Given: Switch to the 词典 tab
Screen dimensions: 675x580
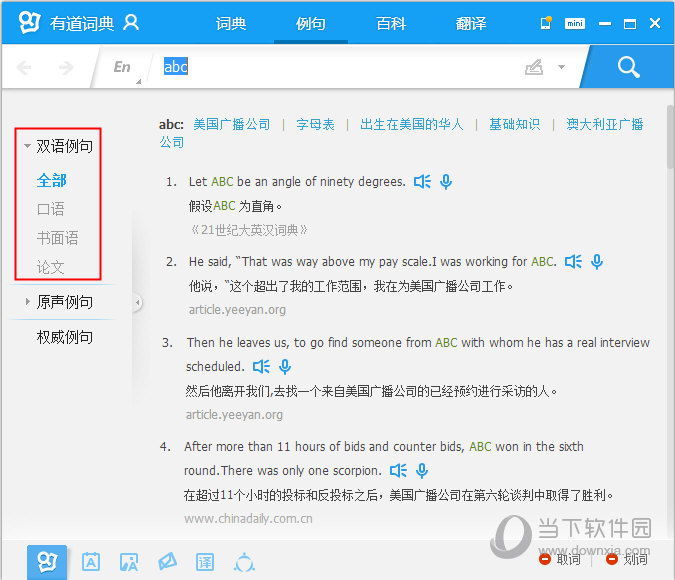Looking at the screenshot, I should tap(231, 23).
